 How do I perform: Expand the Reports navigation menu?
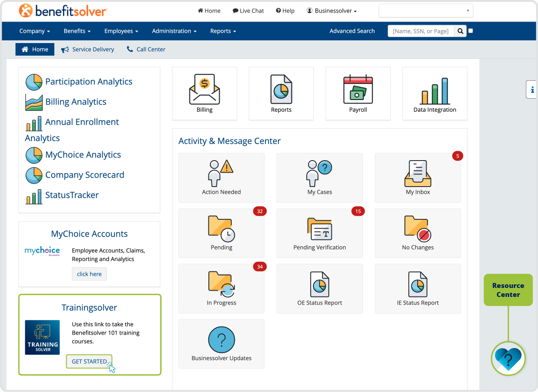[223, 31]
